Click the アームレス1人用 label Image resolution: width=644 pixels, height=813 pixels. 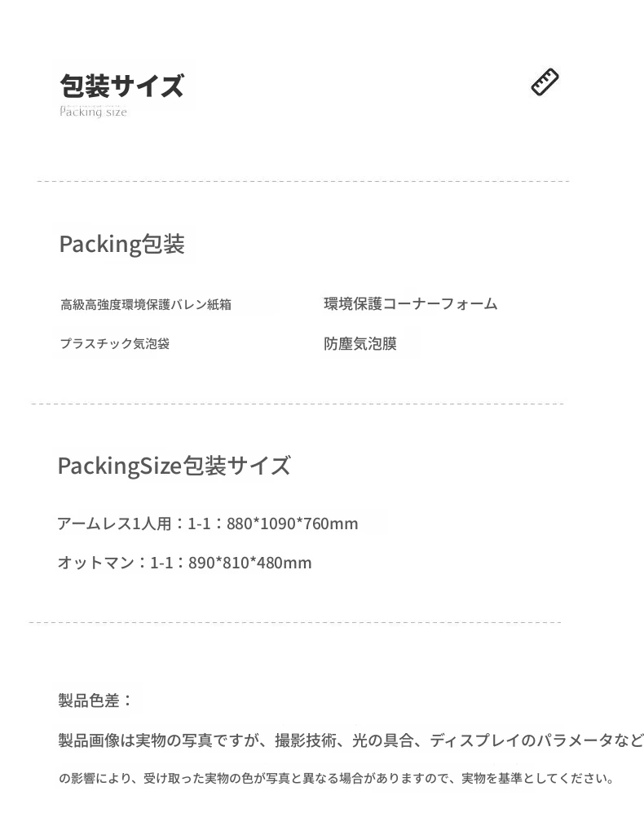[x=114, y=524]
